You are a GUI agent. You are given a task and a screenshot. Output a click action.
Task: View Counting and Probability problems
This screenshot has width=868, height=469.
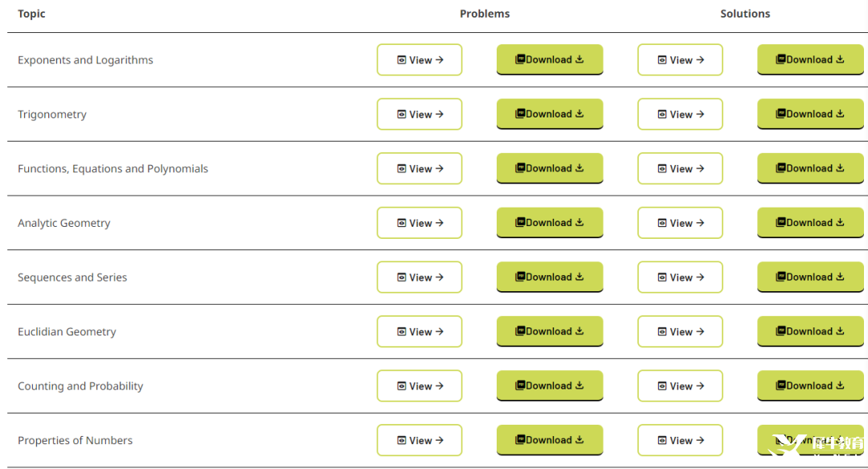click(x=420, y=386)
